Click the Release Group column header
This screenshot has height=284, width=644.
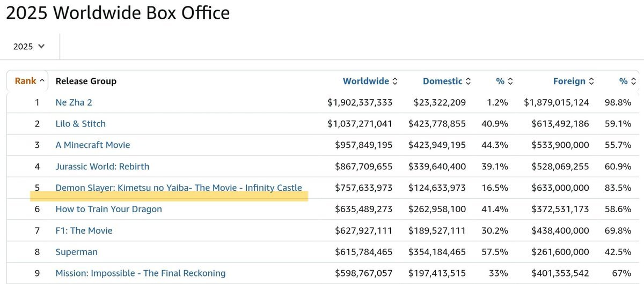[86, 81]
